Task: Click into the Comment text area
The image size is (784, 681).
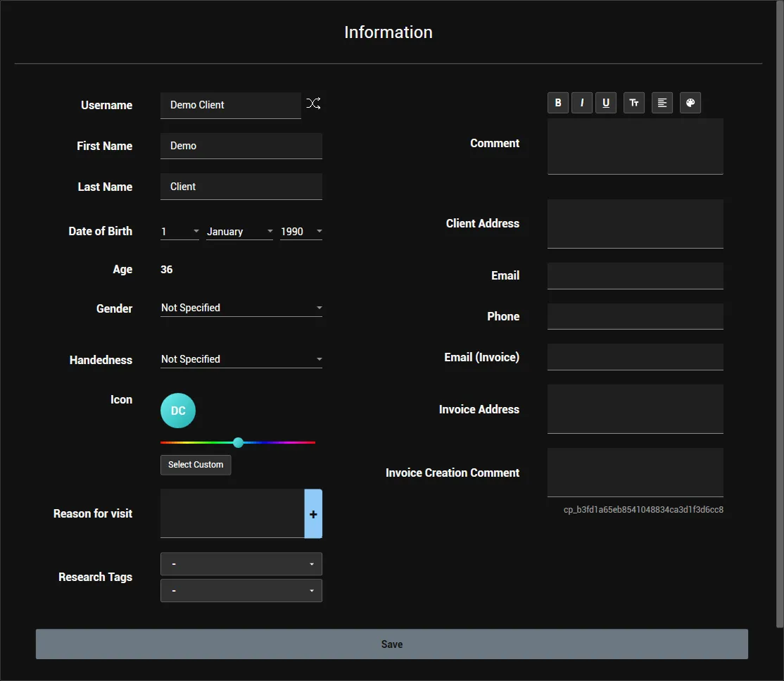Action: click(636, 146)
